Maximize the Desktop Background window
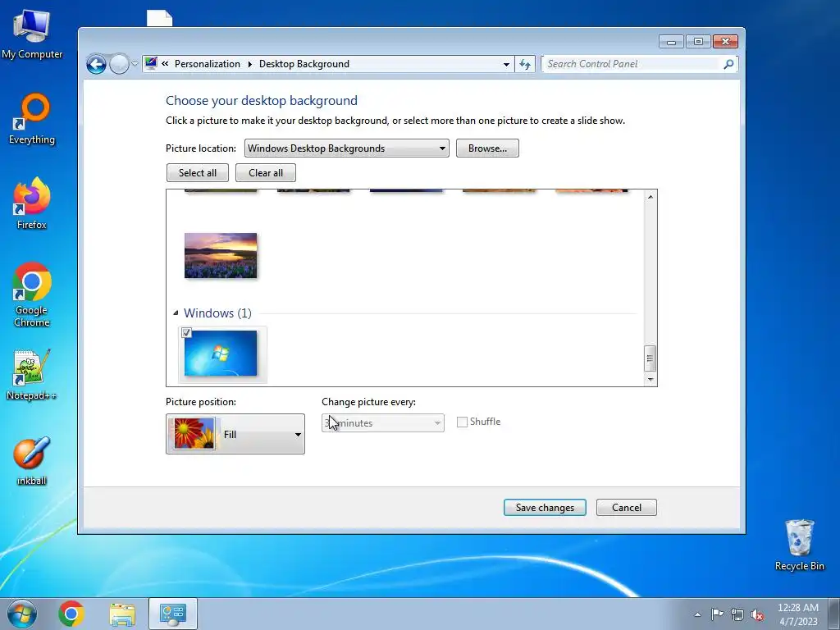 698,42
